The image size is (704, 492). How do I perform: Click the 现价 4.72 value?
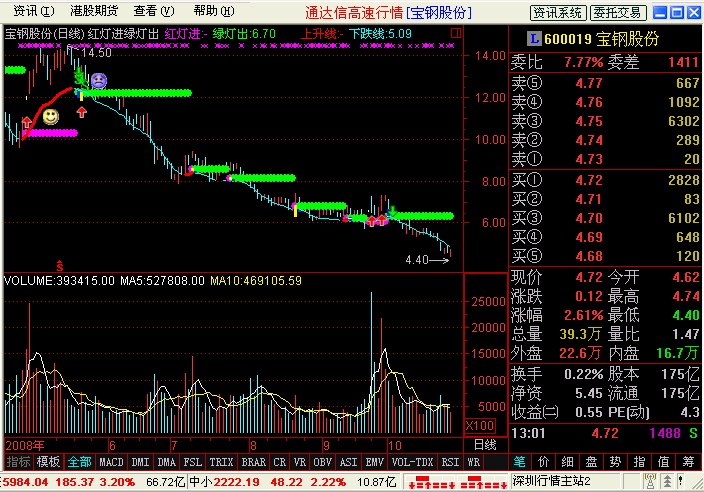[589, 277]
